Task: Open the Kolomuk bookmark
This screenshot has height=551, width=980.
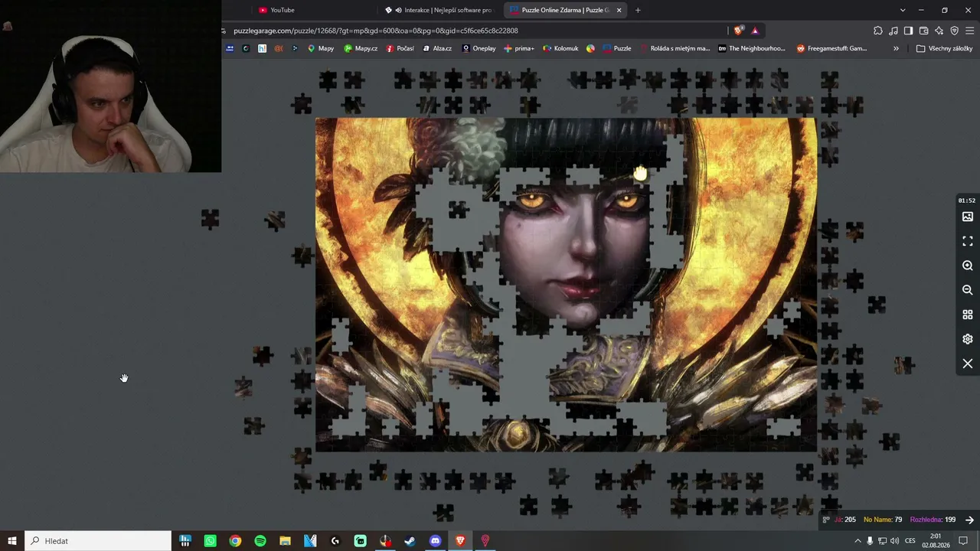Action: [560, 48]
